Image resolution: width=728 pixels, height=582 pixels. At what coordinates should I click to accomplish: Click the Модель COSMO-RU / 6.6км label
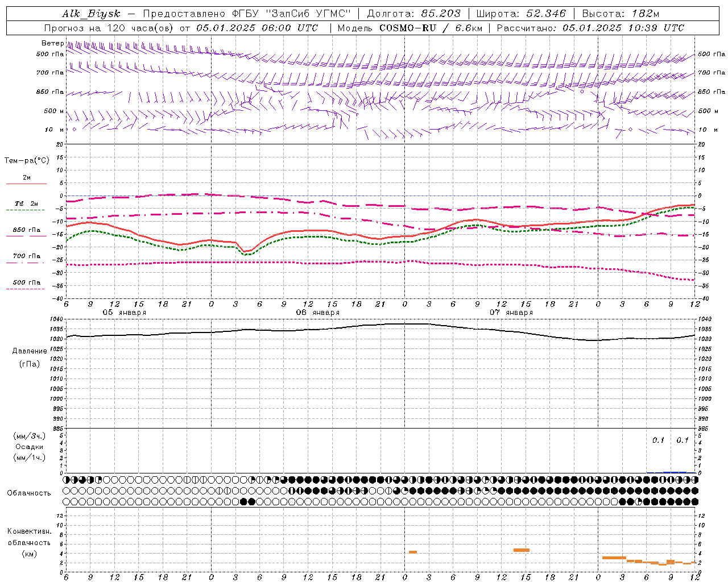[409, 28]
